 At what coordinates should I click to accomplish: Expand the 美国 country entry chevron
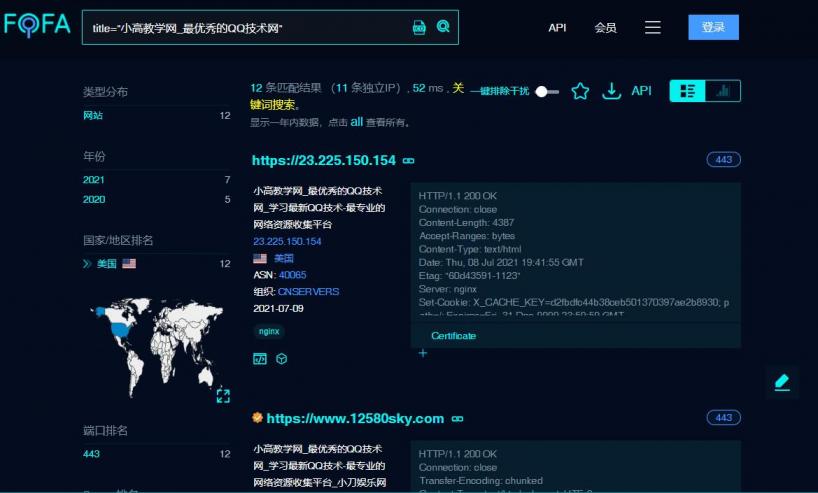tap(87, 263)
